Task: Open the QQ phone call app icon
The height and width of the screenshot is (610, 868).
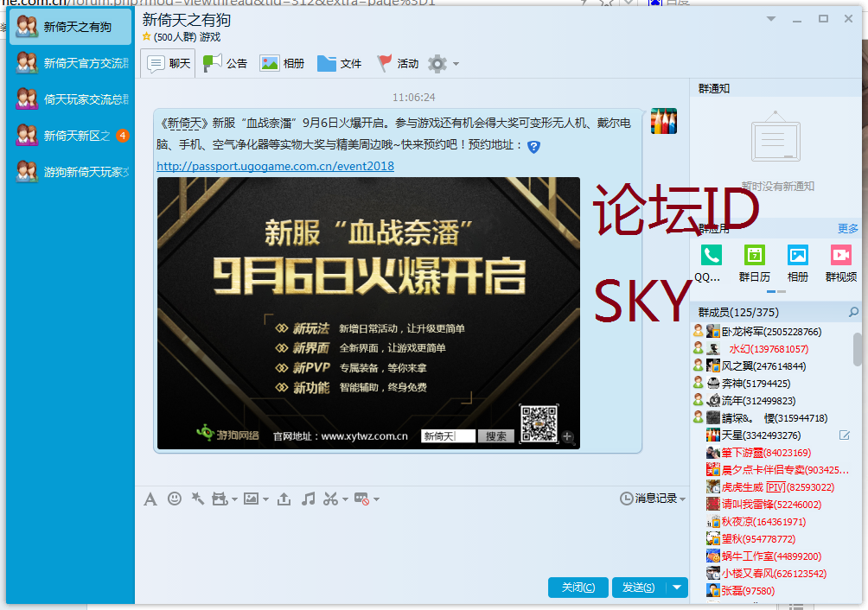Action: 711,256
